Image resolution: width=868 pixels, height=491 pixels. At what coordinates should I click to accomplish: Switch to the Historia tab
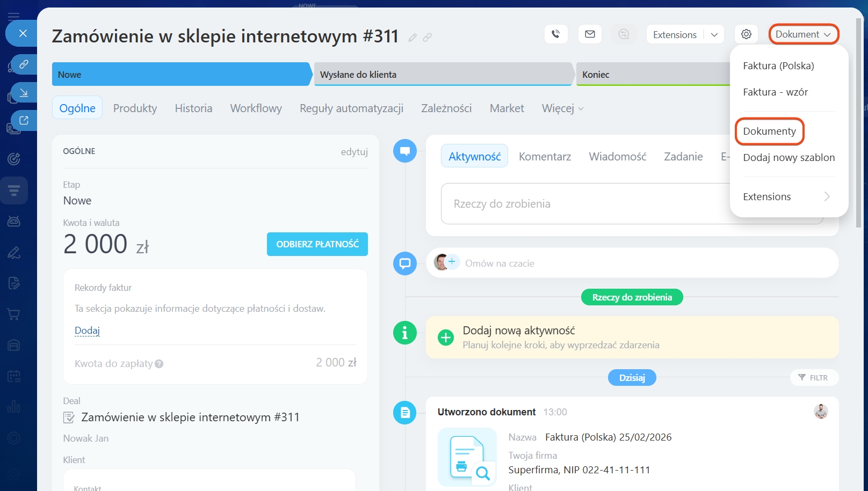(x=193, y=108)
